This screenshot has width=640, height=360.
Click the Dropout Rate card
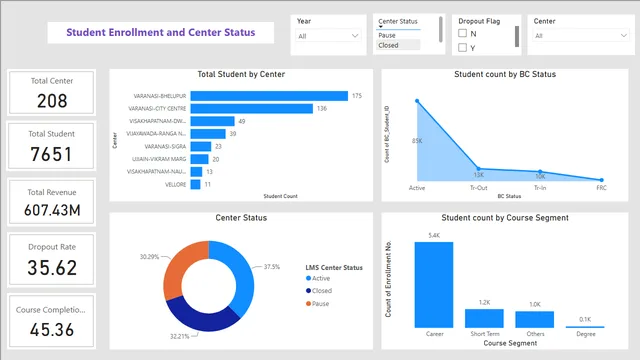click(52, 260)
